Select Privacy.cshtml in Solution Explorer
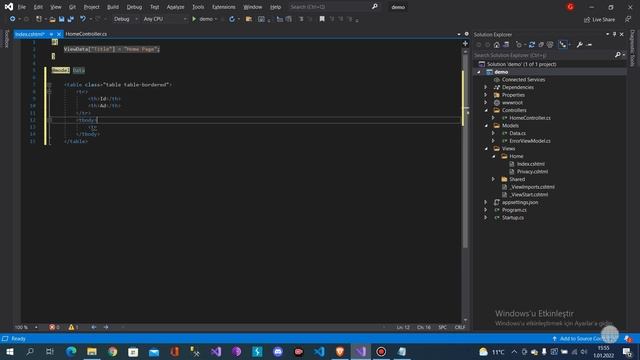 pyautogui.click(x=532, y=172)
